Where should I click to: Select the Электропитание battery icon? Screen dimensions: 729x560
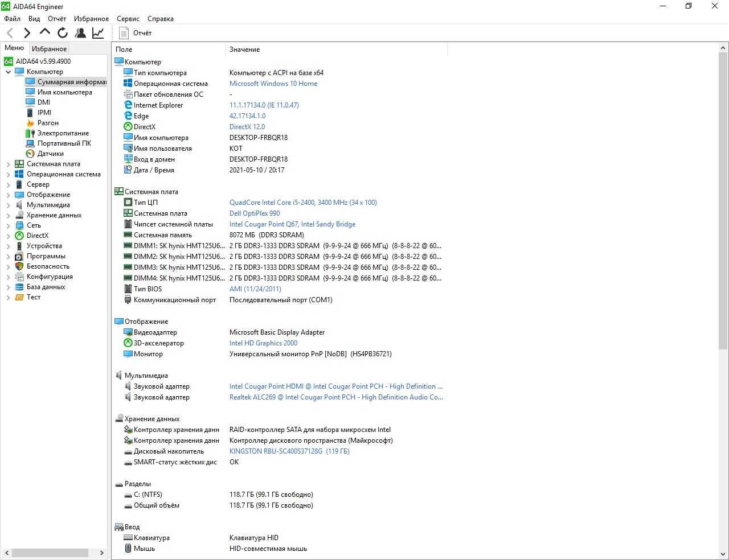(30, 133)
